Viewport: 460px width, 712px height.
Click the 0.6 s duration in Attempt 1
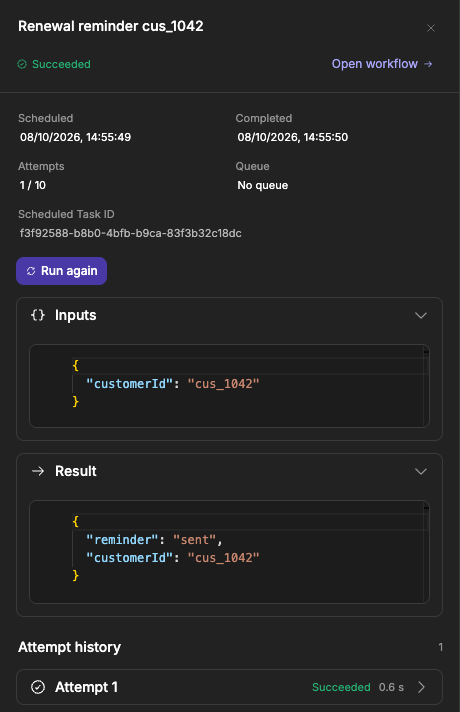(391, 687)
